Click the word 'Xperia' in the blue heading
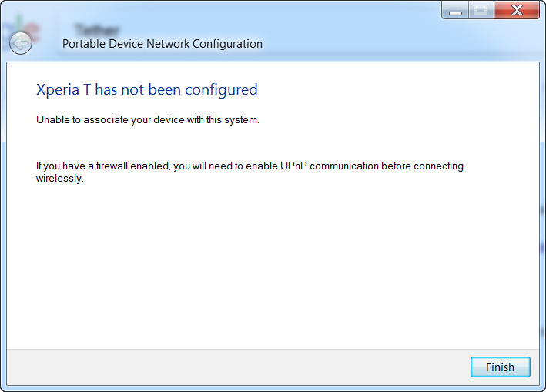This screenshot has width=546, height=392. 58,90
